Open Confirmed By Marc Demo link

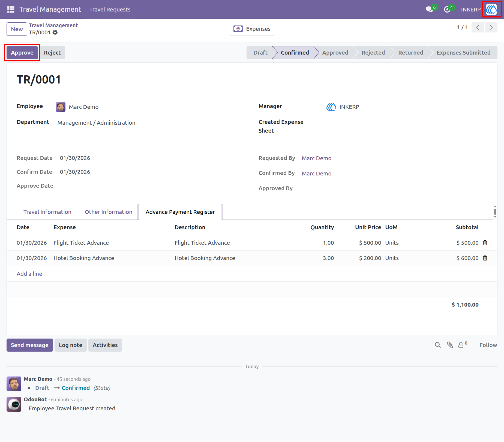point(317,174)
